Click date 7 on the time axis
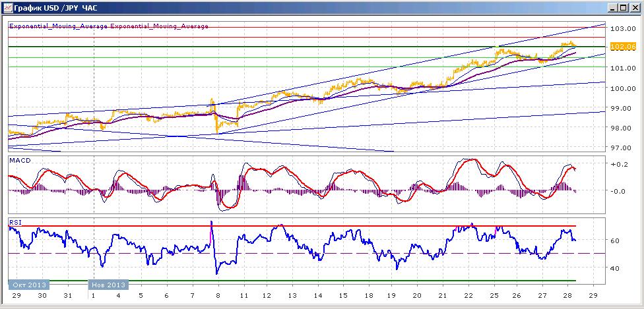Viewport: 644px width, 309px height. 193,295
